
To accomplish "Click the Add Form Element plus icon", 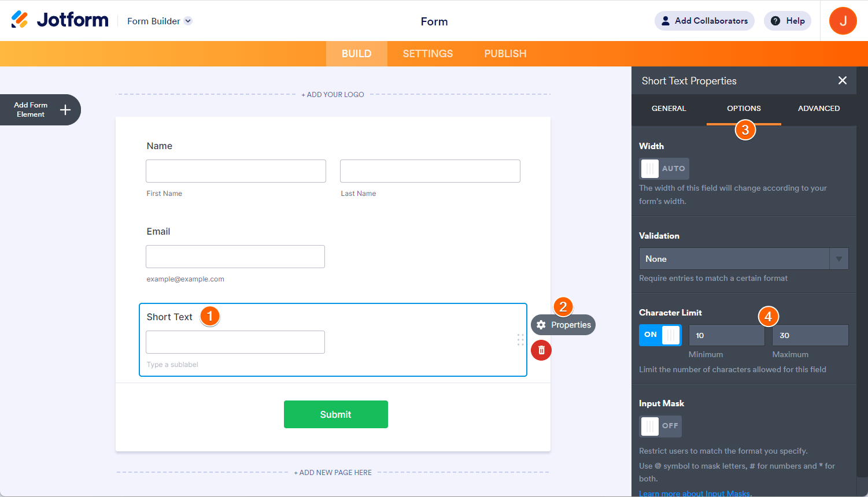I will coord(65,110).
